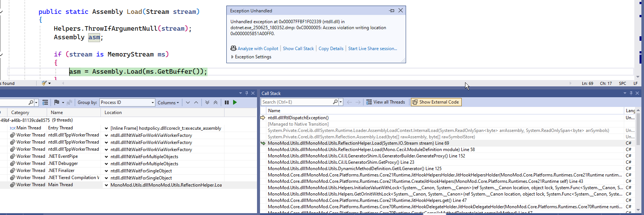Click Call Stack Name column header
The image size is (644, 215).
(x=445, y=111)
